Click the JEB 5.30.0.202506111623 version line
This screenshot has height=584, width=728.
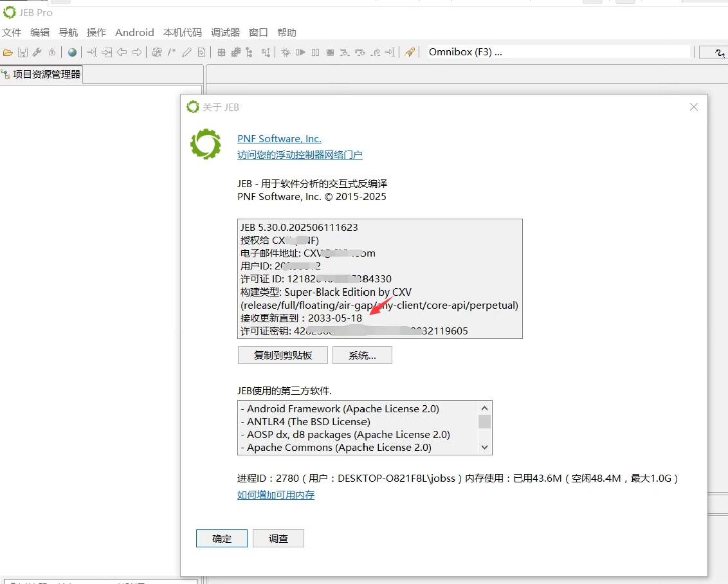[x=299, y=228]
